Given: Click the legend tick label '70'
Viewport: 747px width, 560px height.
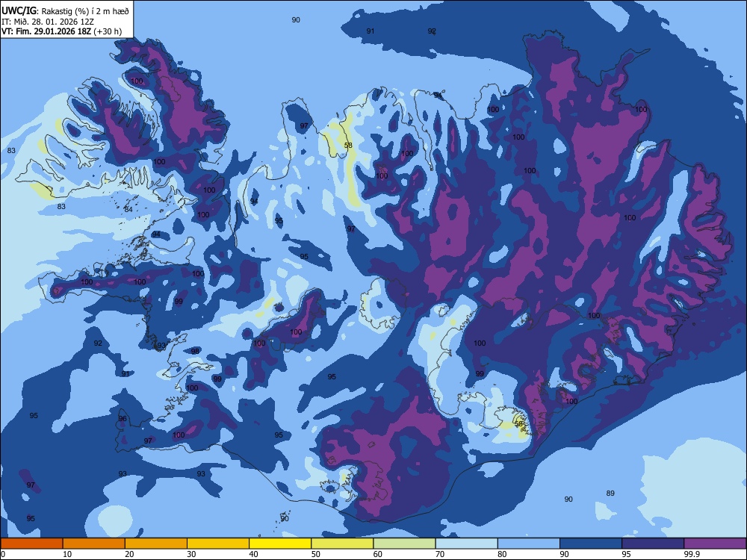Looking at the screenshot, I should [x=440, y=554].
